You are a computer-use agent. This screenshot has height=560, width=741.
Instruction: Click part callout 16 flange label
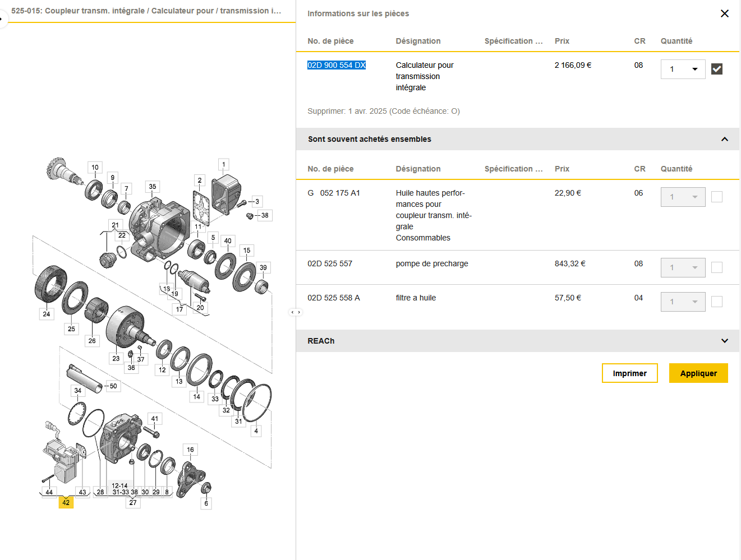click(190, 450)
